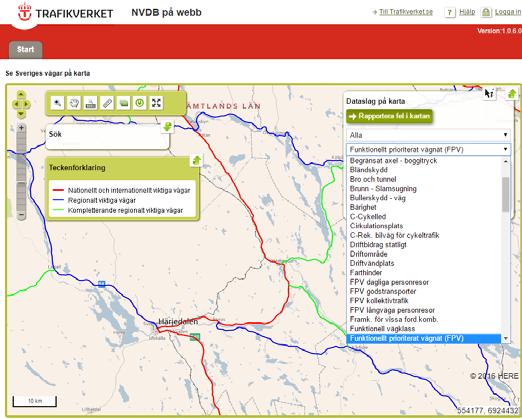Open the Funktionellt prioriterat vägnät dropdown

[x=428, y=149]
